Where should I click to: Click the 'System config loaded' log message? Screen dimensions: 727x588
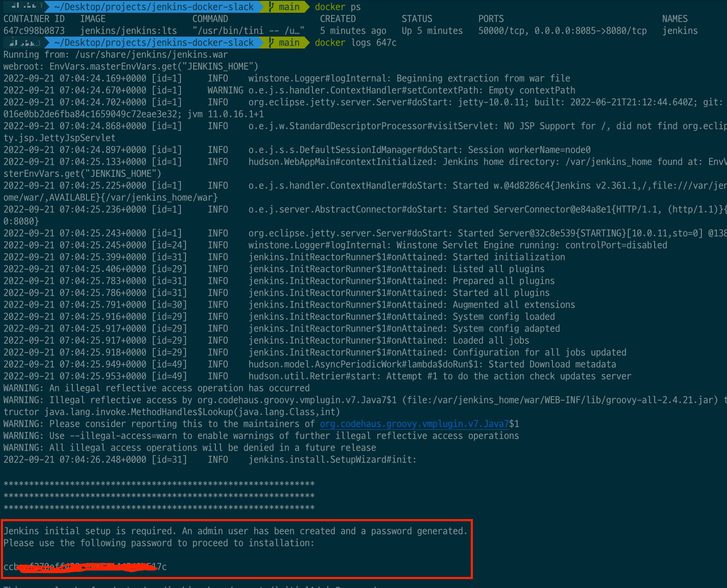pyautogui.click(x=504, y=317)
